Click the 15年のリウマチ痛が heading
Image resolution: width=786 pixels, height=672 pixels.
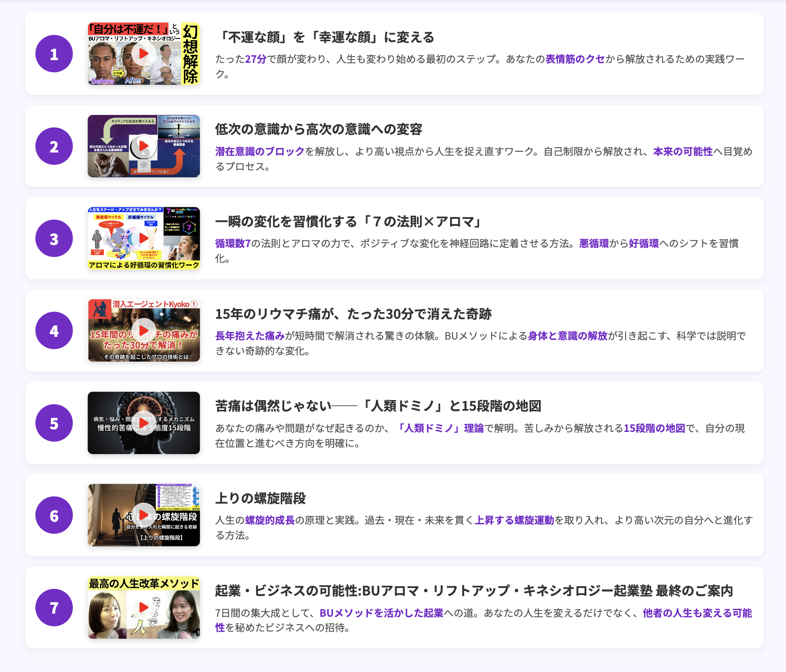pos(353,314)
